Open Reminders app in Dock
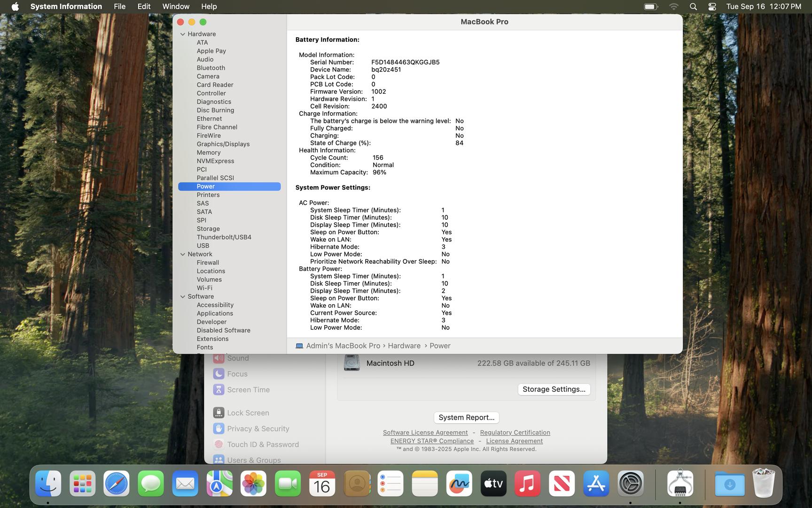The image size is (812, 508). click(391, 484)
